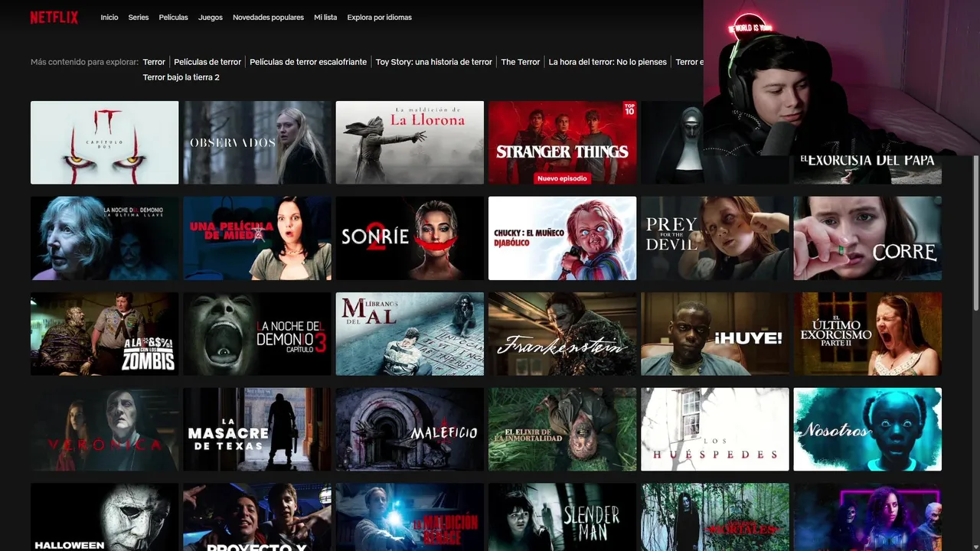The width and height of the screenshot is (980, 551).
Task: Open La hora del terror: No lo pienses
Action: click(x=608, y=62)
